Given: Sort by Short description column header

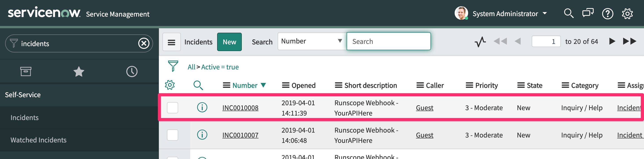Looking at the screenshot, I should pyautogui.click(x=370, y=86).
